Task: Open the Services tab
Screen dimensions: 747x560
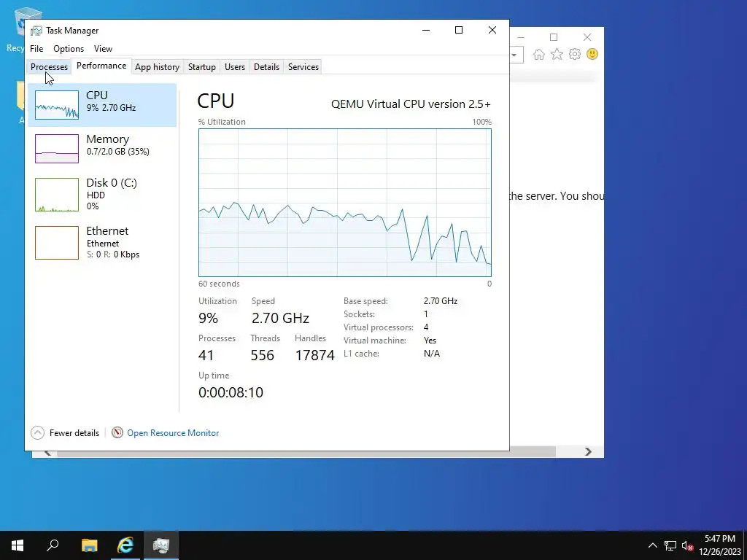Action: tap(303, 66)
